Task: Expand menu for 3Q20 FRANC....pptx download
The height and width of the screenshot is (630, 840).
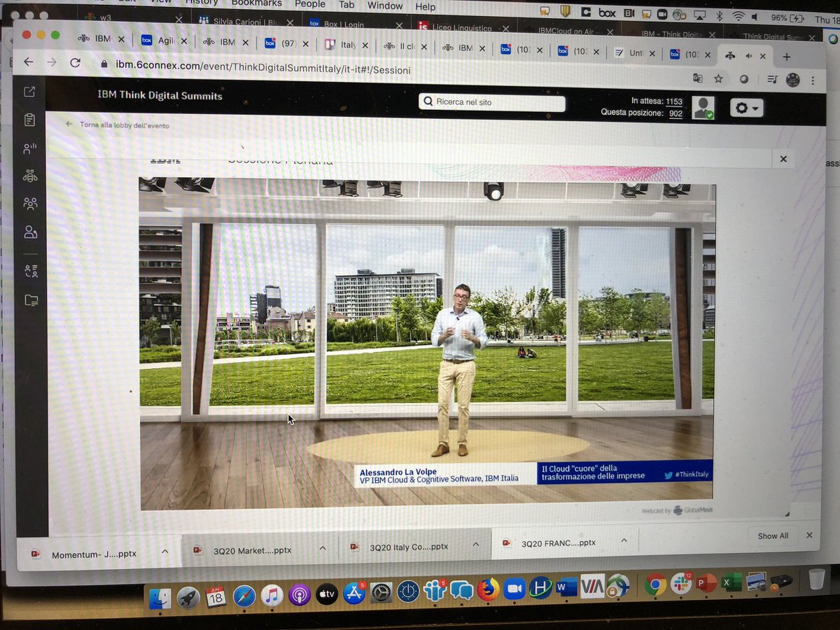Action: [624, 540]
